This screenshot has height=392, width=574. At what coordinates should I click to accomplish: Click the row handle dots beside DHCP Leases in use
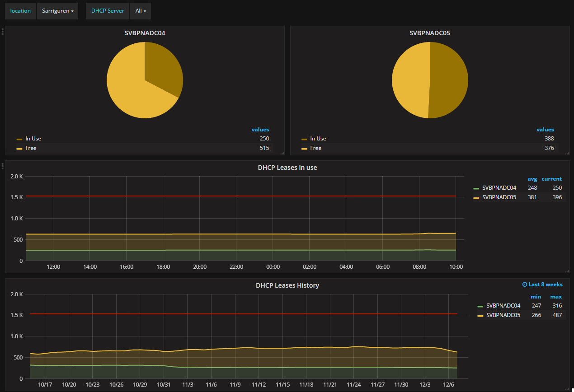[3, 166]
